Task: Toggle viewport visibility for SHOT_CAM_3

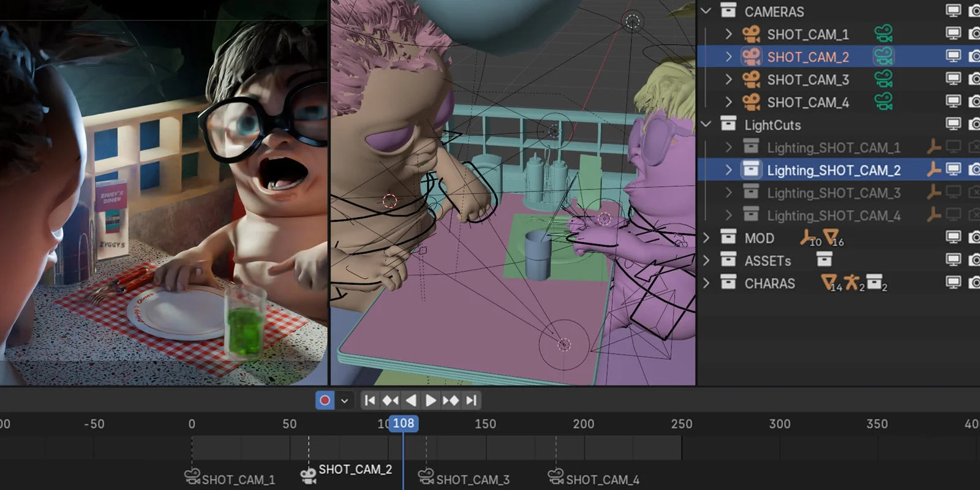Action: pyautogui.click(x=953, y=78)
